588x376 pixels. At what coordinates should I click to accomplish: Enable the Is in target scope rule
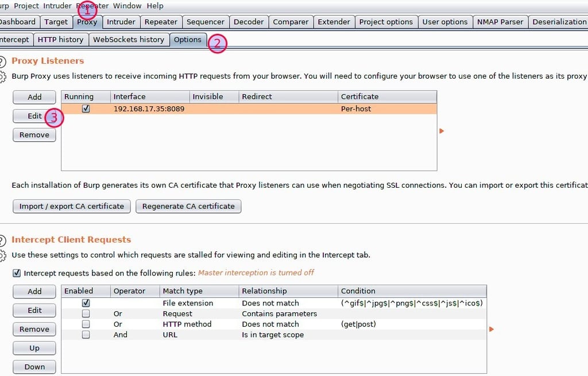pyautogui.click(x=86, y=335)
